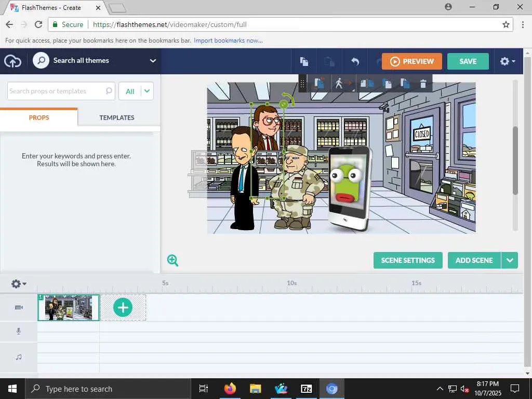This screenshot has width=532, height=399.
Task: Click the SCENE SETTINGS button
Action: pos(408,260)
